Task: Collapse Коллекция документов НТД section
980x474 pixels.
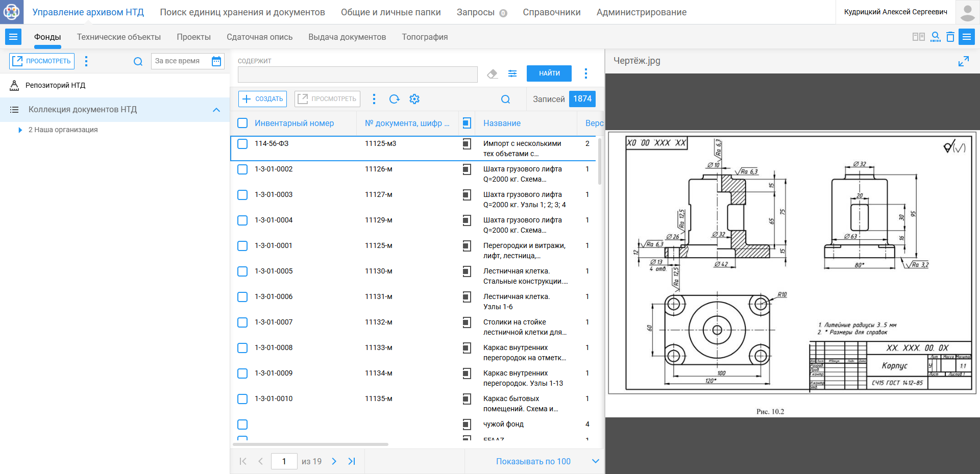Action: click(216, 110)
